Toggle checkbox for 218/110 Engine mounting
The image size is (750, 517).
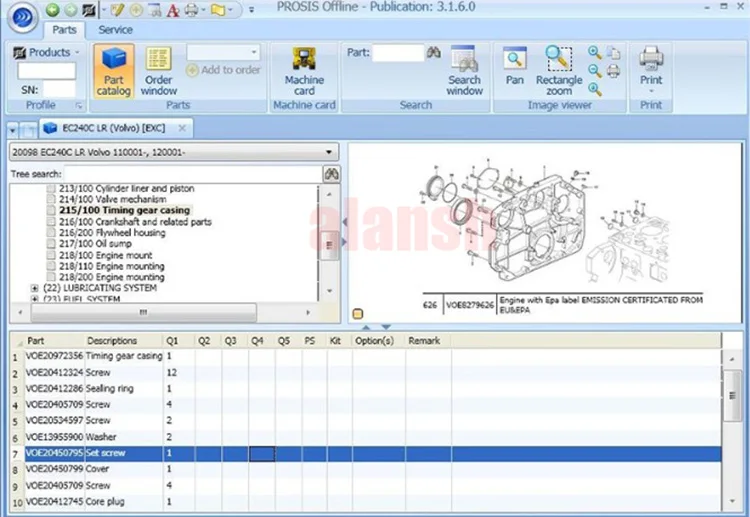tap(51, 266)
